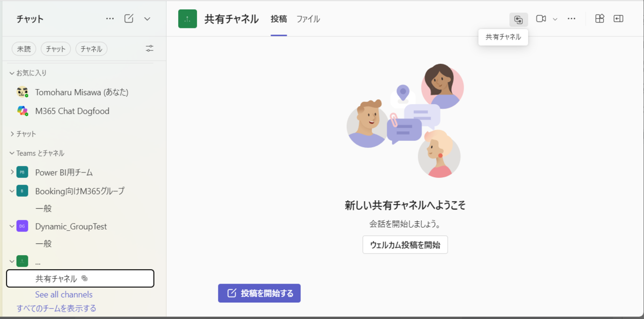Collapse the お気に入り section

(12, 73)
